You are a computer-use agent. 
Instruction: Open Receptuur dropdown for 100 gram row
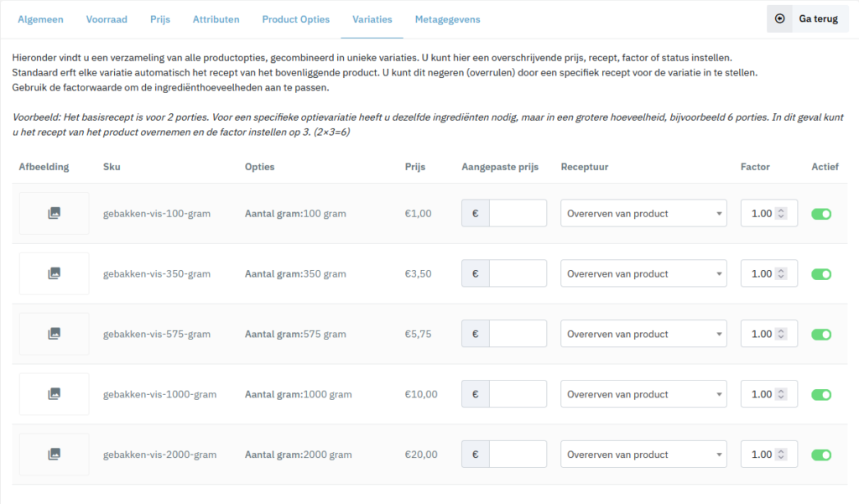point(643,214)
